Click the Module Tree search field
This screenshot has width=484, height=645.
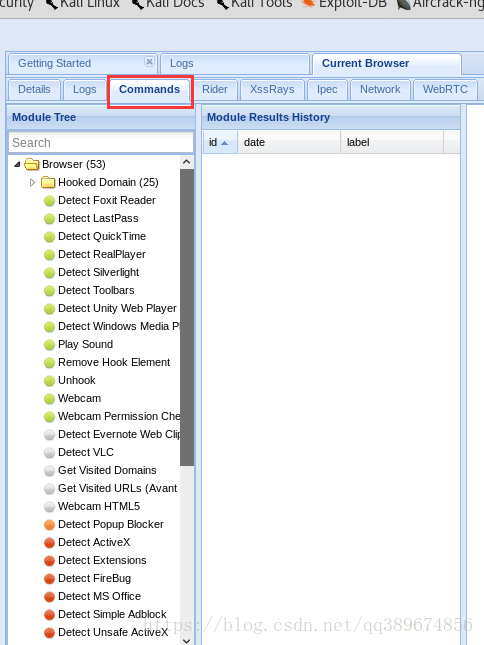101,142
